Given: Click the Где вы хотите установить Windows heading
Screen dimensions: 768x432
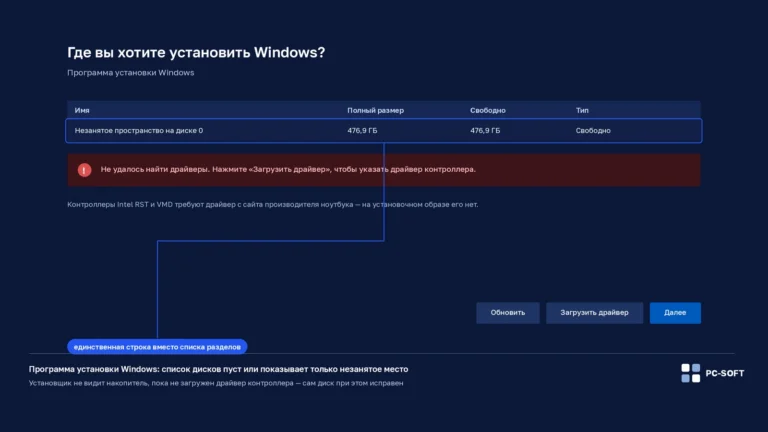Looking at the screenshot, I should click(x=196, y=52).
